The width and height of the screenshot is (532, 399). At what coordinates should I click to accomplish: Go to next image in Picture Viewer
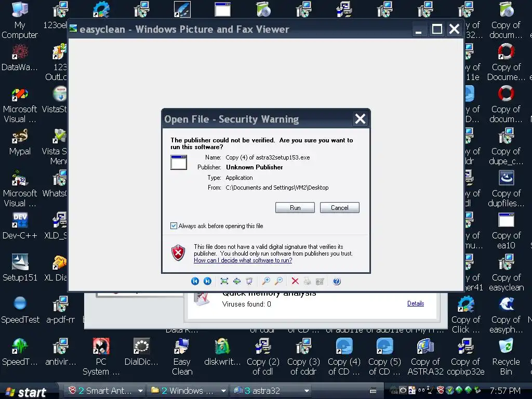[207, 281]
